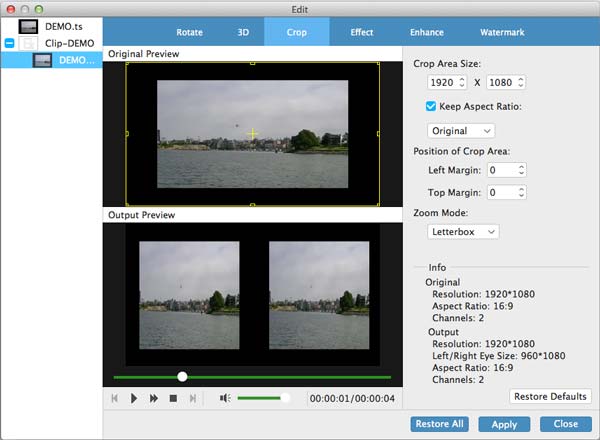Play the video preview
The image size is (600, 440).
134,398
